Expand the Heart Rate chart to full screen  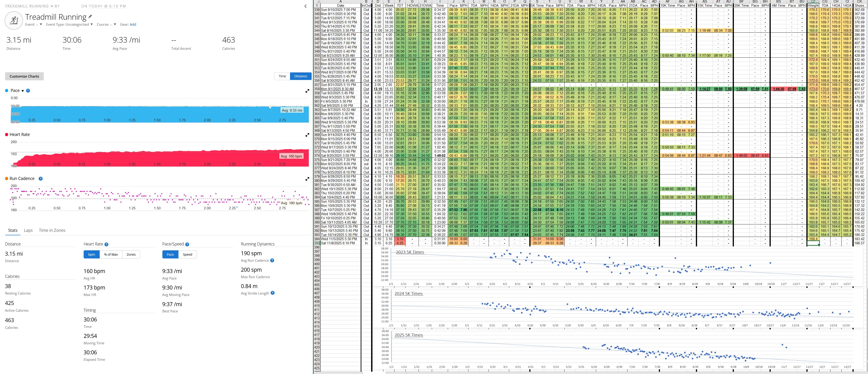tap(307, 135)
